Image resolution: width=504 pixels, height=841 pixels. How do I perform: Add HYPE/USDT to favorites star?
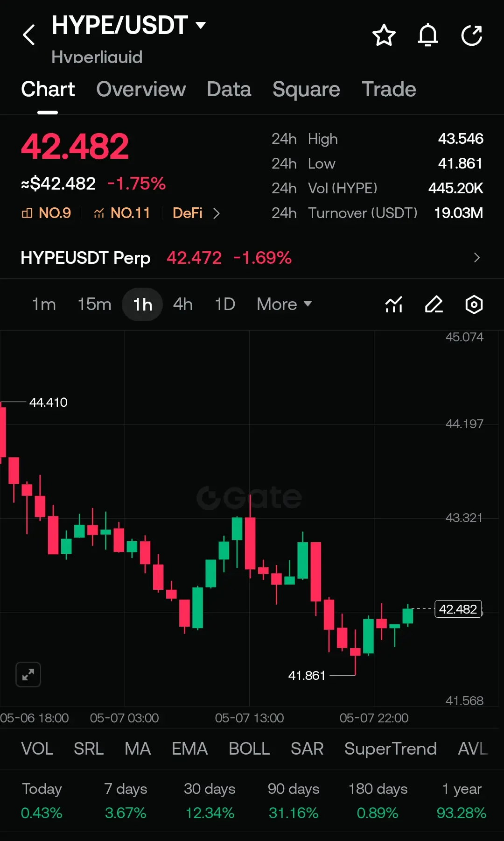[384, 35]
